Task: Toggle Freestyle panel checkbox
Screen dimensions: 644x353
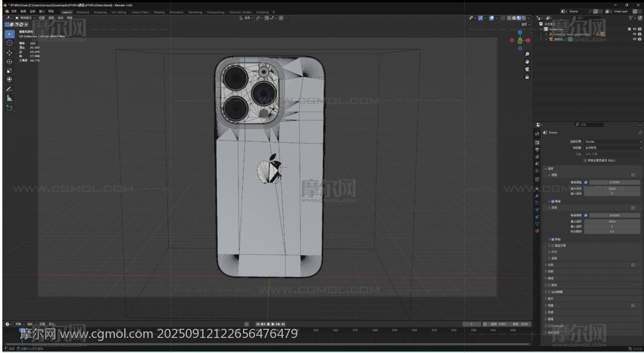Action: (x=550, y=326)
